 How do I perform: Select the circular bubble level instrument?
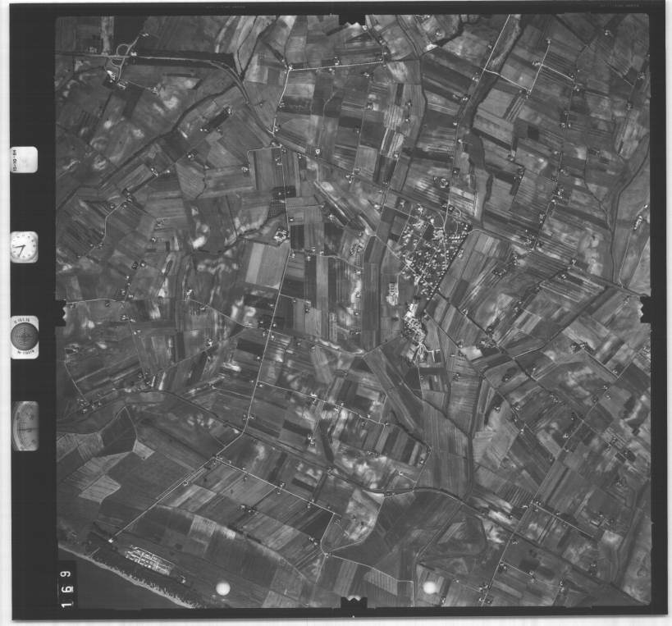pyautogui.click(x=24, y=336)
